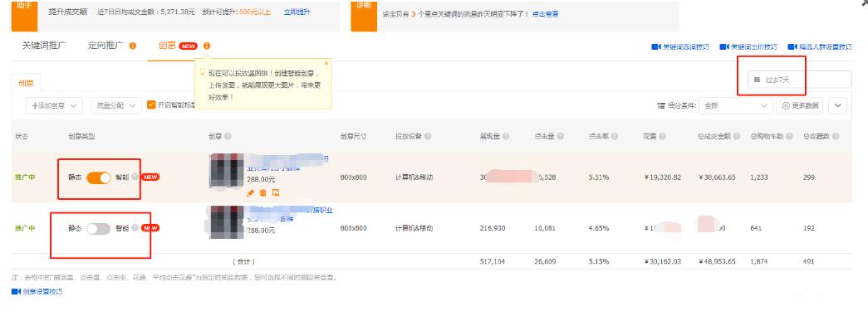Viewport: 868px width, 316px height.
Task: Click the second creative's title link
Action: tap(290, 214)
